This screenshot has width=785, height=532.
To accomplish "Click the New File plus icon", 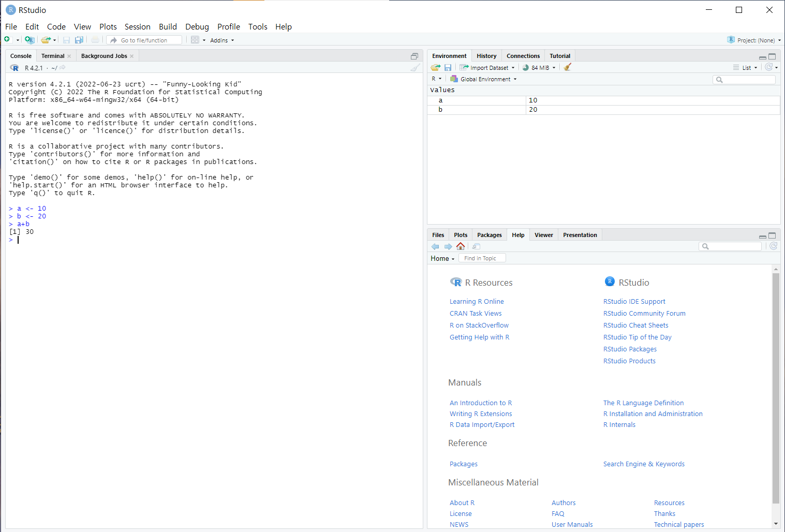I will click(x=7, y=40).
